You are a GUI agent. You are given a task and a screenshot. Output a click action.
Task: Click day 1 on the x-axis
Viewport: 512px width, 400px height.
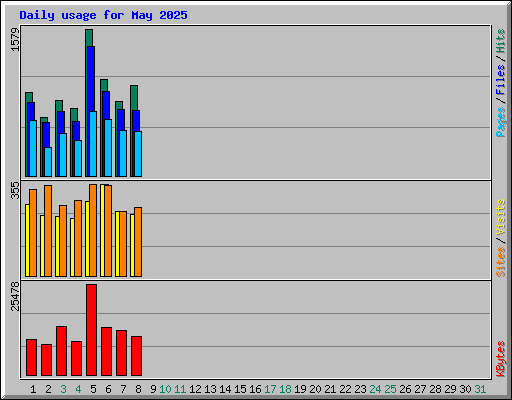tap(33, 389)
